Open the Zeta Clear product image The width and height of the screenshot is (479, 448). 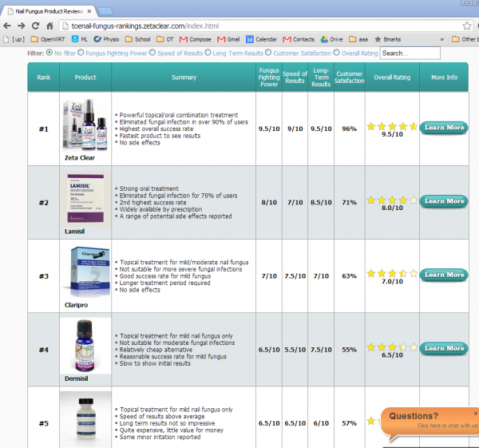click(x=85, y=125)
